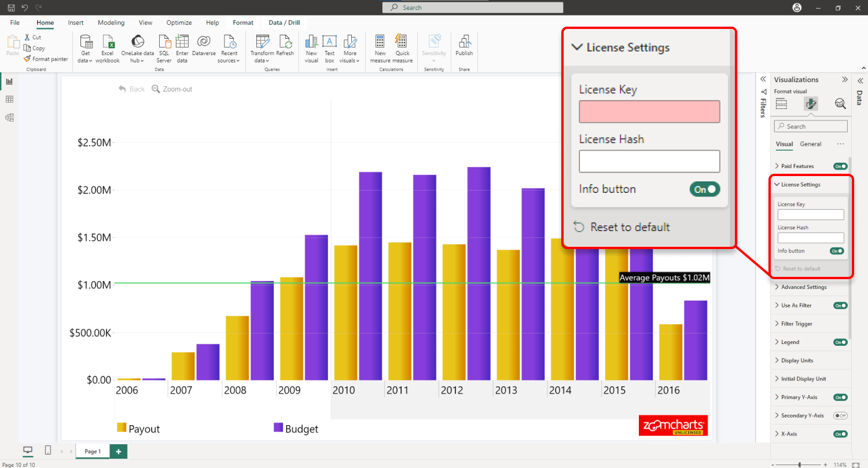Open the Analytics magnifier pane icon
868x468 pixels.
click(840, 104)
